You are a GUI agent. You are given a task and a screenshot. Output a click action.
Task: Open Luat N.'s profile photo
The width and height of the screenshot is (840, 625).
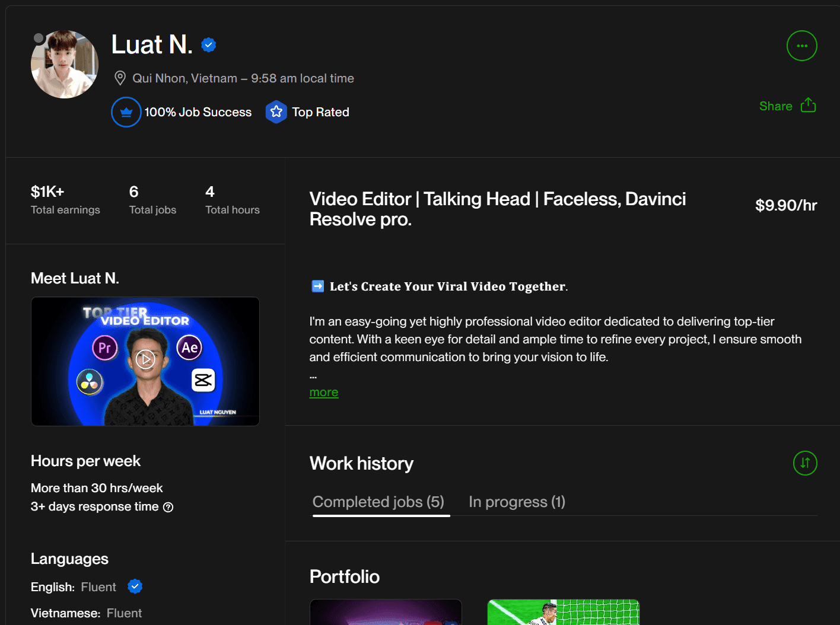pos(65,65)
